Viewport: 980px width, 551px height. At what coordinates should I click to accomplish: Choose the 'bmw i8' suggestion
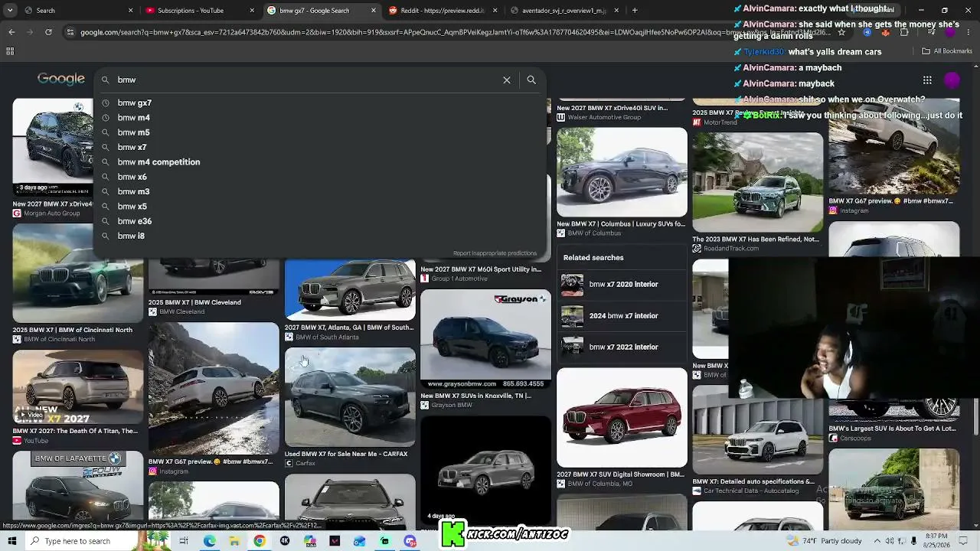coord(320,236)
